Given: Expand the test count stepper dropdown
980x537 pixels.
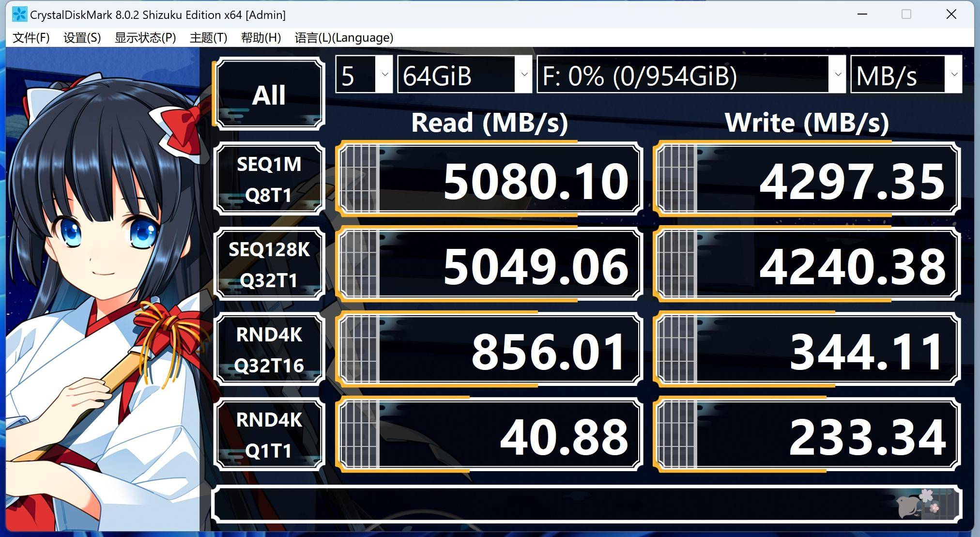Looking at the screenshot, I should (382, 77).
